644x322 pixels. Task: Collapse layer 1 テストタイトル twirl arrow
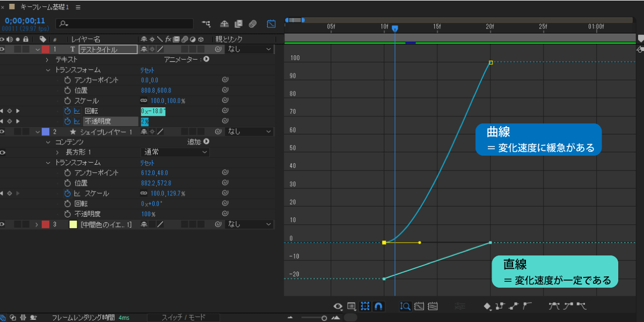[37, 49]
